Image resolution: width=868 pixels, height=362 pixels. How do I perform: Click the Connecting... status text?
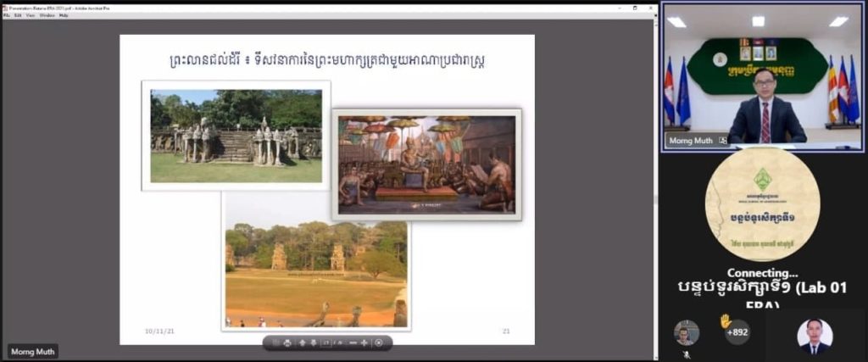coord(762,273)
